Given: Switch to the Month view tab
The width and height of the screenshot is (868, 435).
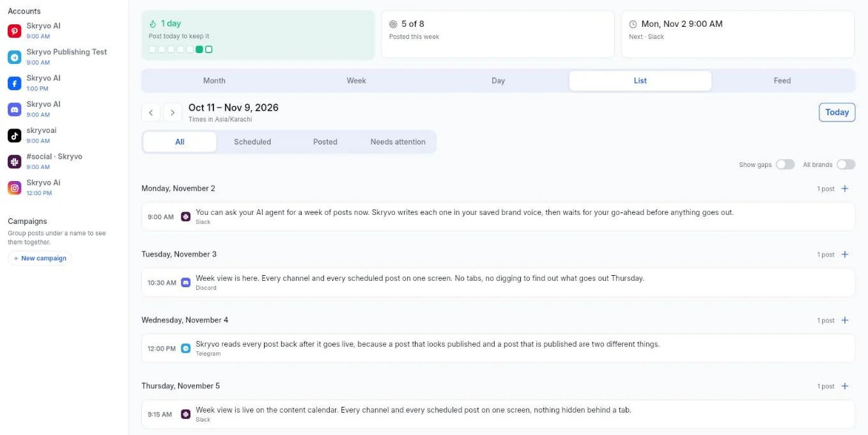Looking at the screenshot, I should tap(214, 81).
